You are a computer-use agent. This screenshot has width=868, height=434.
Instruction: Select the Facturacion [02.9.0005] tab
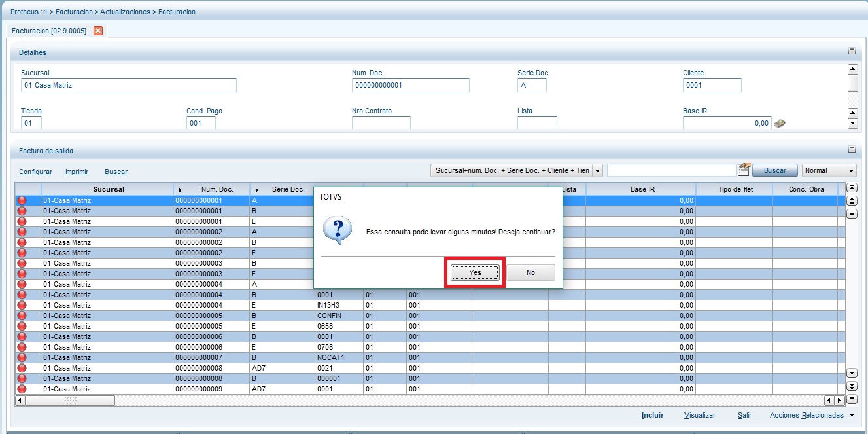(49, 31)
